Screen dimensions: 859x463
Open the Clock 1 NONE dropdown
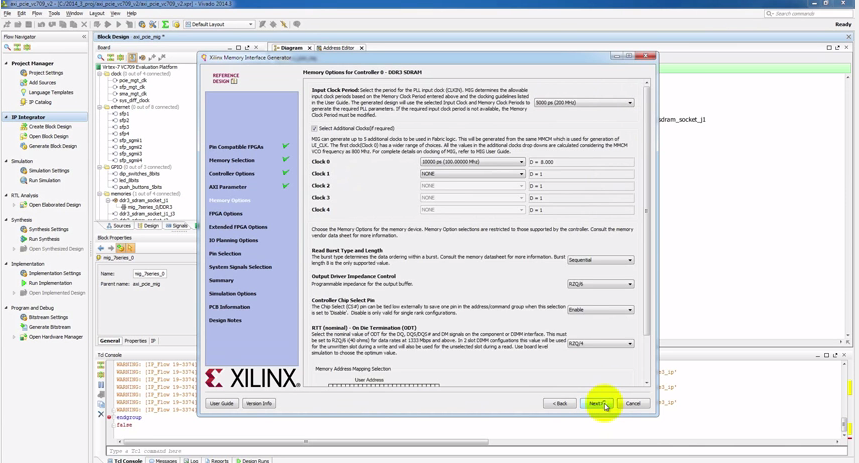coord(472,174)
